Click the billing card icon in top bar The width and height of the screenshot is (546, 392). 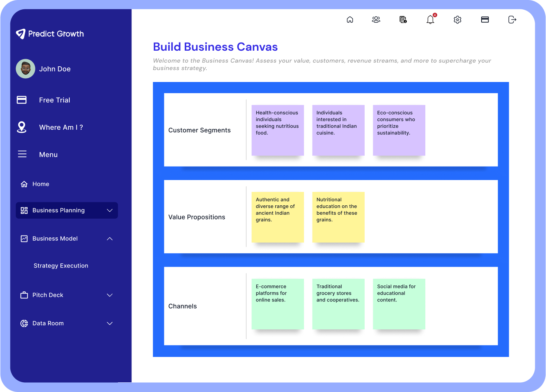[485, 20]
